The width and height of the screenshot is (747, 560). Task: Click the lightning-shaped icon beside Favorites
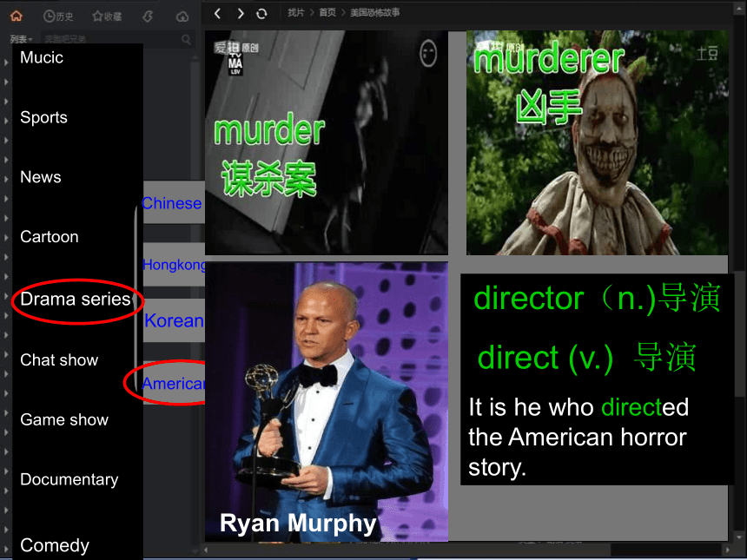point(148,16)
